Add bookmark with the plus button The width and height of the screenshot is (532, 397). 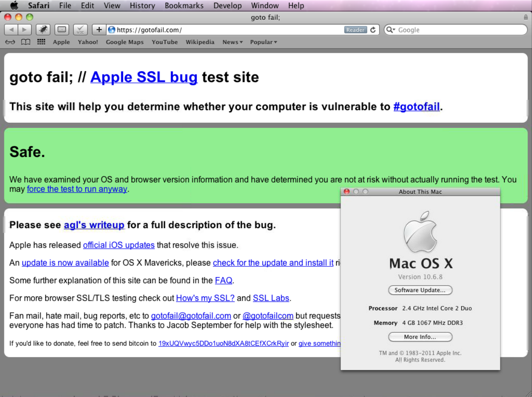click(x=99, y=29)
